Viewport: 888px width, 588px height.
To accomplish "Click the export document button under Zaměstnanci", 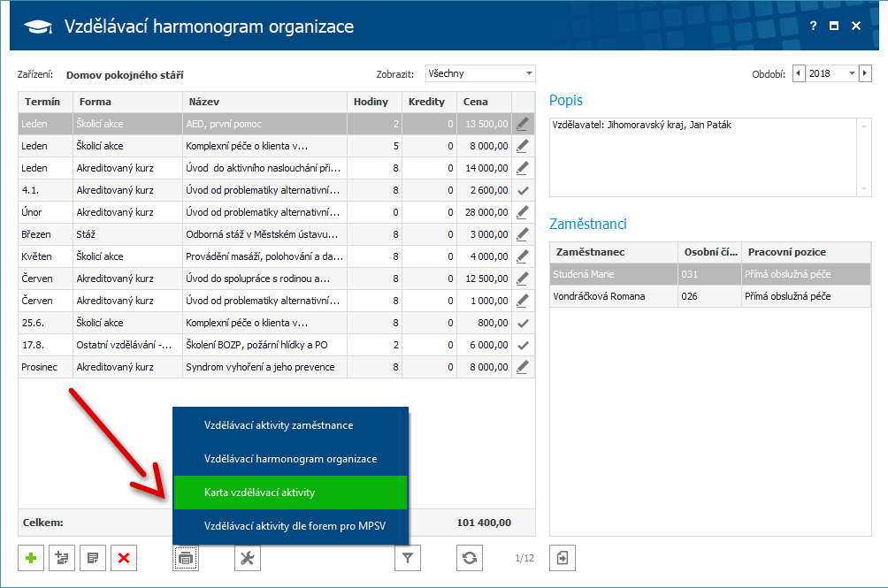I will click(x=563, y=558).
